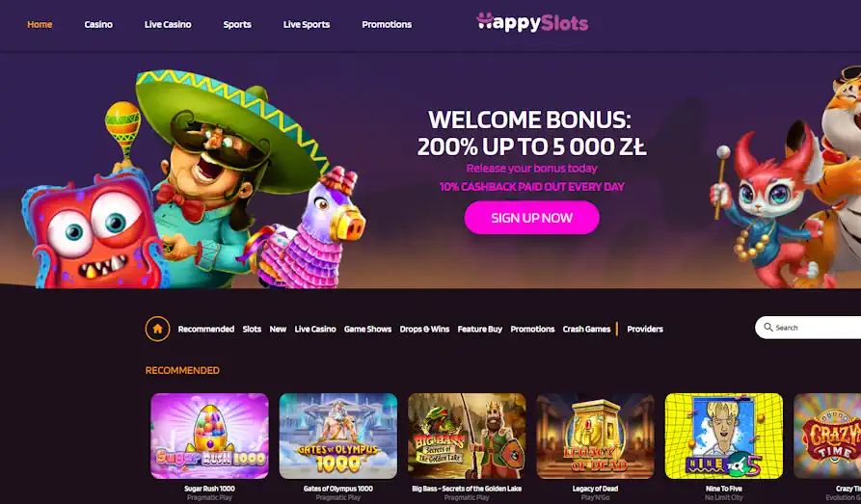This screenshot has height=504, width=861.
Task: Switch to Game Shows category
Action: (368, 329)
